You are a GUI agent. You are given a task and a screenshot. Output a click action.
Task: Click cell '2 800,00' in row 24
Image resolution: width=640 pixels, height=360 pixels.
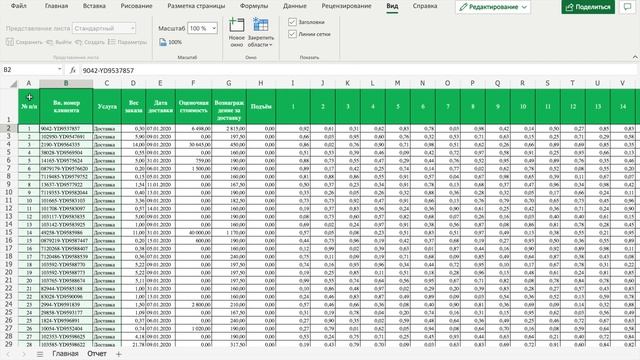[193, 304]
